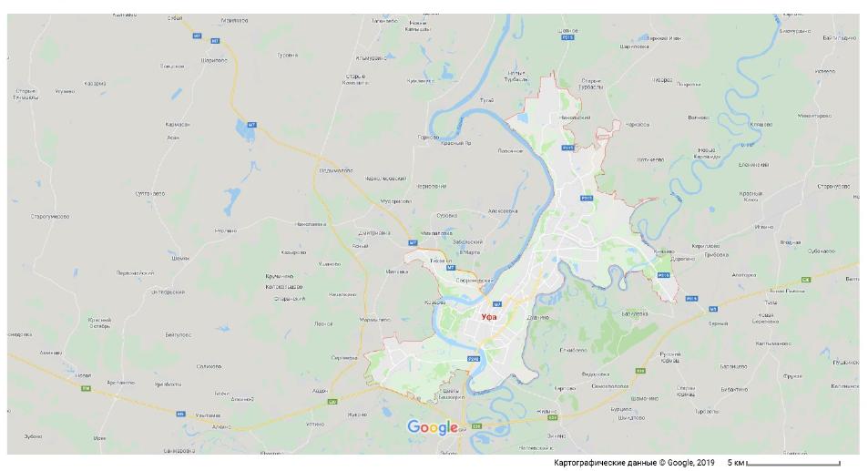
Task: Click the blue route shield next to Кириллово
Action: (663, 275)
